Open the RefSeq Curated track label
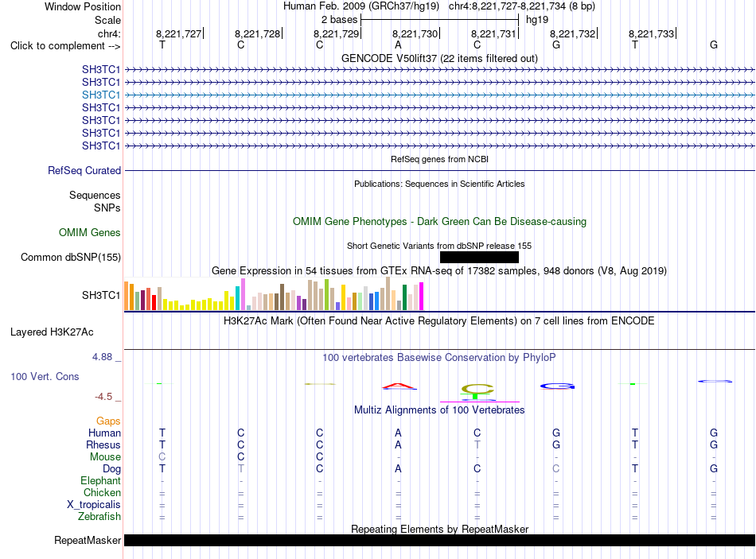This screenshot has width=756, height=559. coord(84,171)
